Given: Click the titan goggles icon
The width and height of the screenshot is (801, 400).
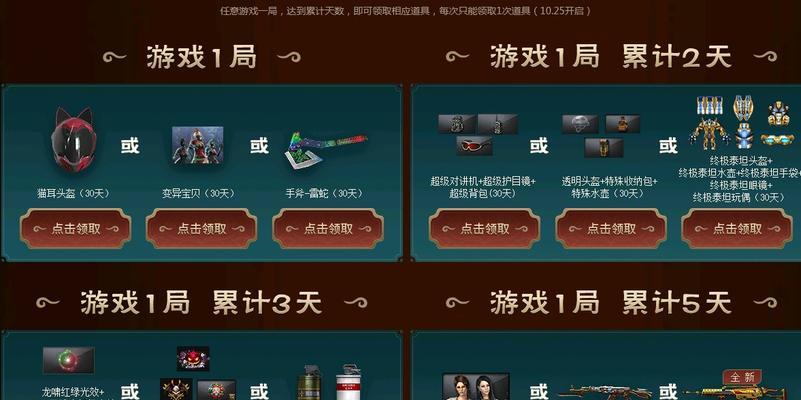Looking at the screenshot, I should [777, 139].
